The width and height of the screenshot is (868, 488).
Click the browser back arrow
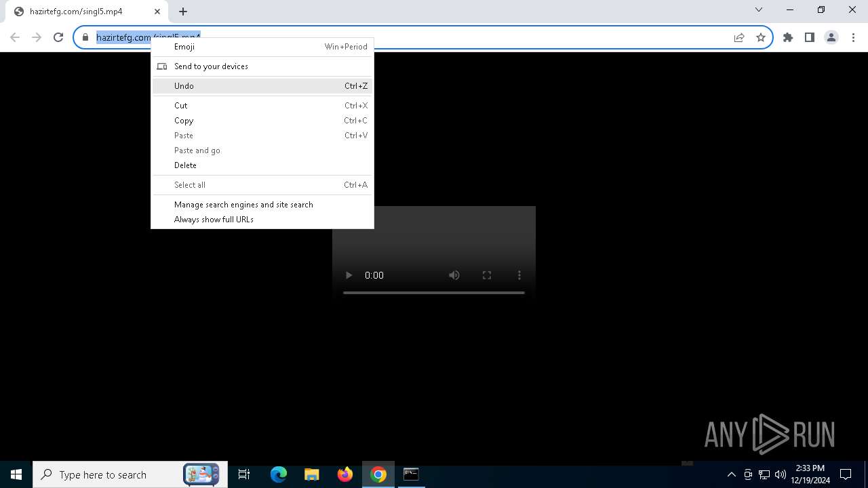[x=15, y=37]
